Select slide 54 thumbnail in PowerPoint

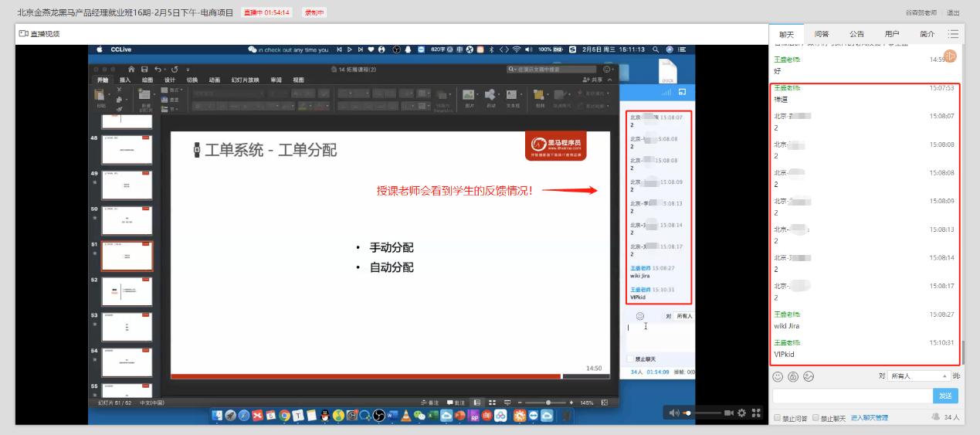click(127, 362)
